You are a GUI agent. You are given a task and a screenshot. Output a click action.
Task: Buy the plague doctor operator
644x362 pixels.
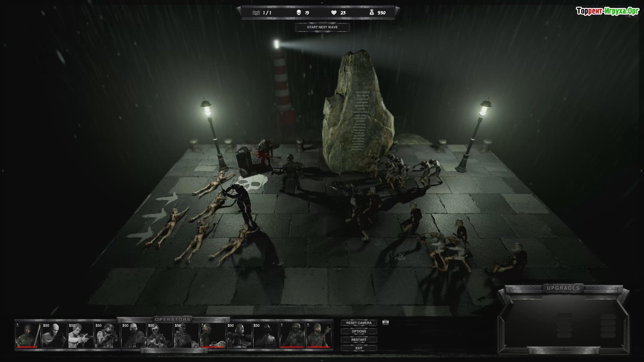pyautogui.click(x=266, y=335)
